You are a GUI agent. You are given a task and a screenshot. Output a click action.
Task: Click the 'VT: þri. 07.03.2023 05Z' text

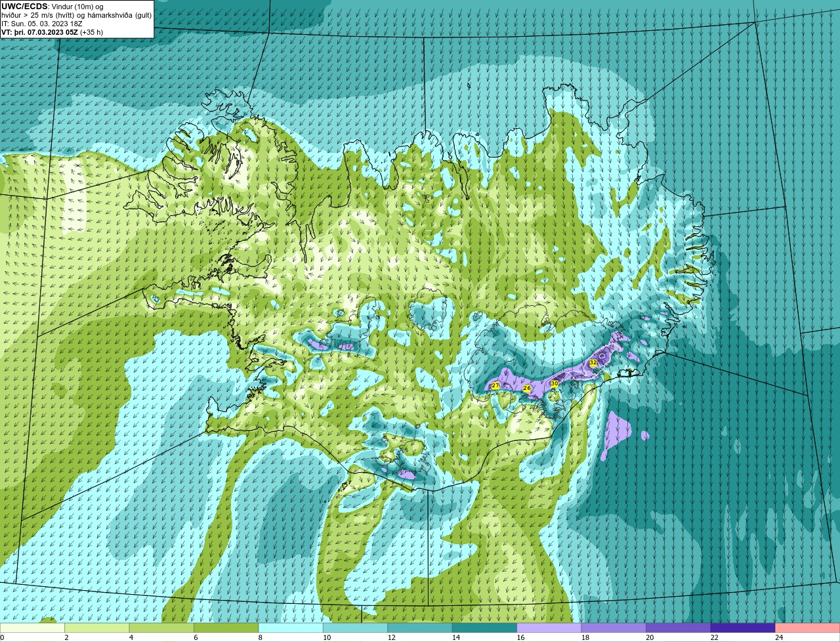39,32
